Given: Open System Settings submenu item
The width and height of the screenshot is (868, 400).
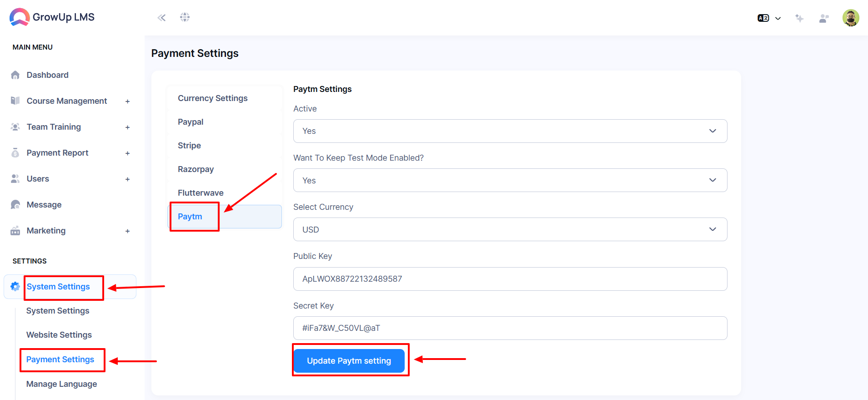Looking at the screenshot, I should point(58,311).
